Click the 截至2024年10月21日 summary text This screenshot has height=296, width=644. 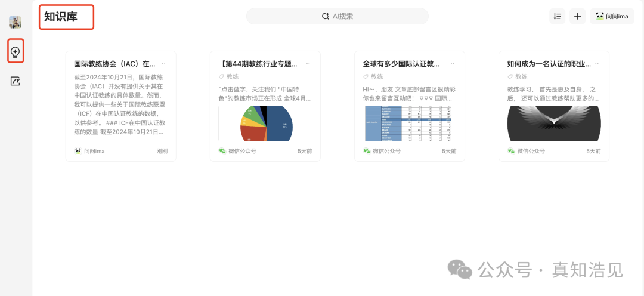(x=120, y=104)
